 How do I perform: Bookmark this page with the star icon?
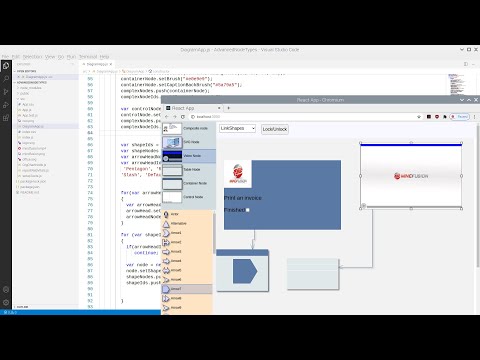(419, 117)
